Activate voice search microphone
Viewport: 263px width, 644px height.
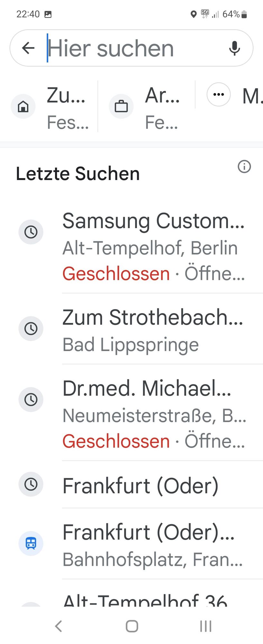(234, 48)
